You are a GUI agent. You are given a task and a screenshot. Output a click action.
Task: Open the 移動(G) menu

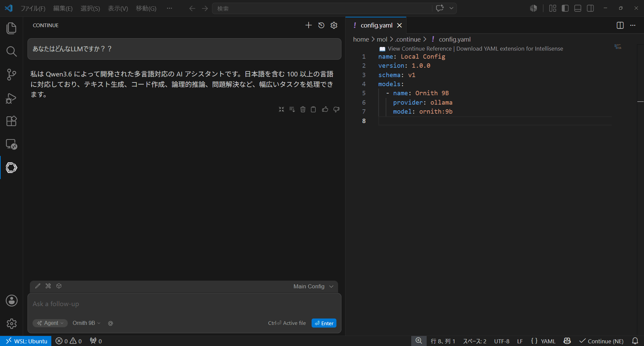(146, 8)
